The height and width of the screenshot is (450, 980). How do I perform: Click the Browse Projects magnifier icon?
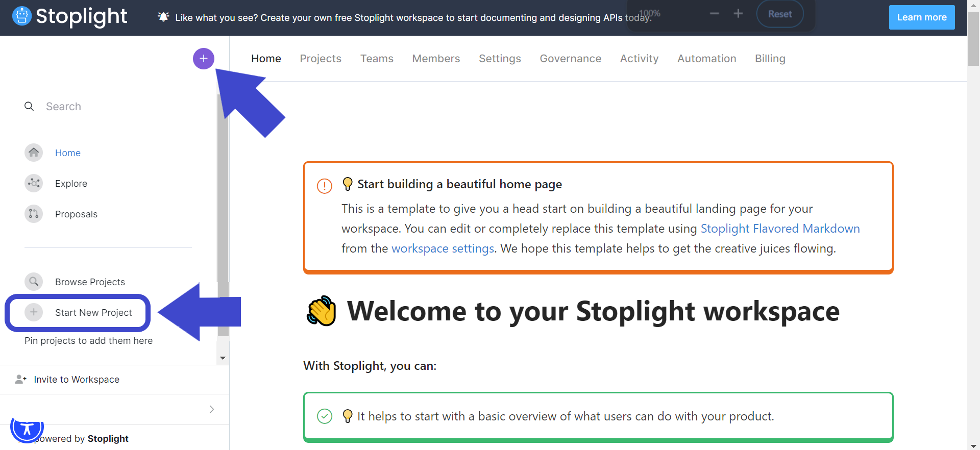[x=34, y=282]
